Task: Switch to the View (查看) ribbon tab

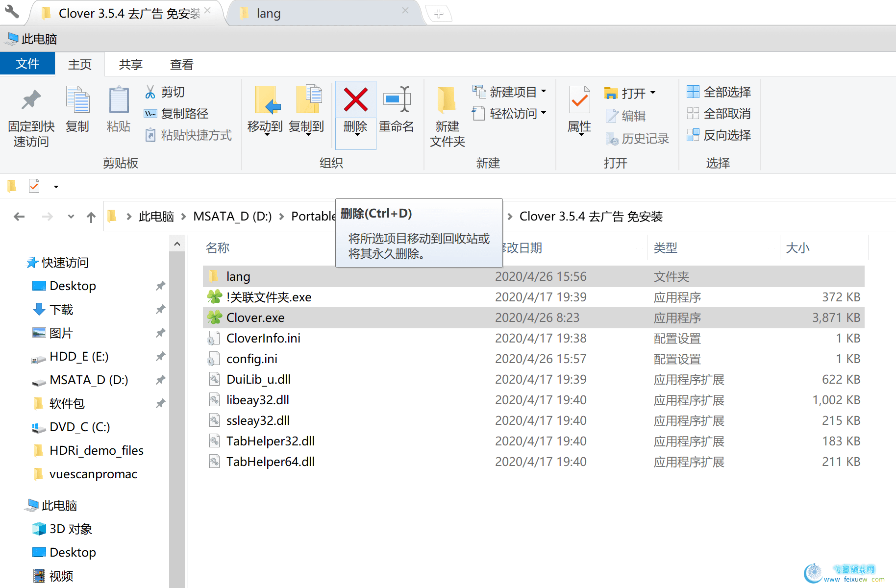Action: [x=182, y=64]
